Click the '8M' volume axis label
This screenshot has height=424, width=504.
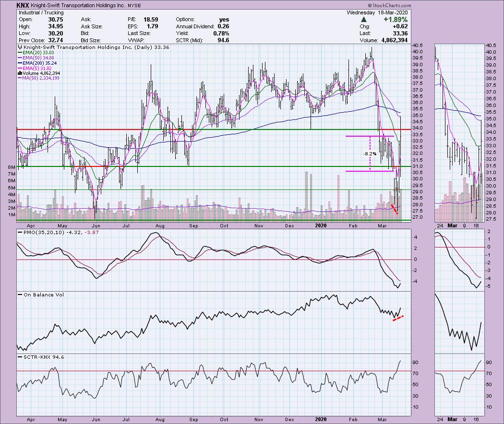pos(12,167)
